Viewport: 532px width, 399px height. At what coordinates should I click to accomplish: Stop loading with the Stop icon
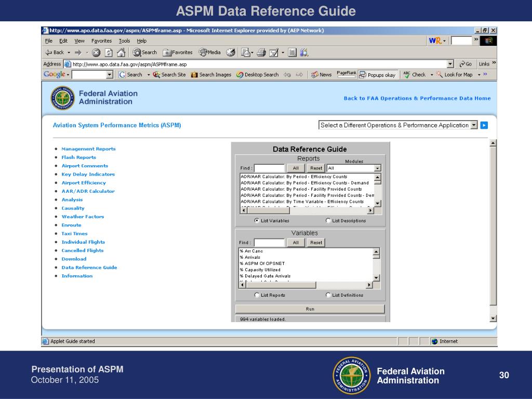[96, 52]
